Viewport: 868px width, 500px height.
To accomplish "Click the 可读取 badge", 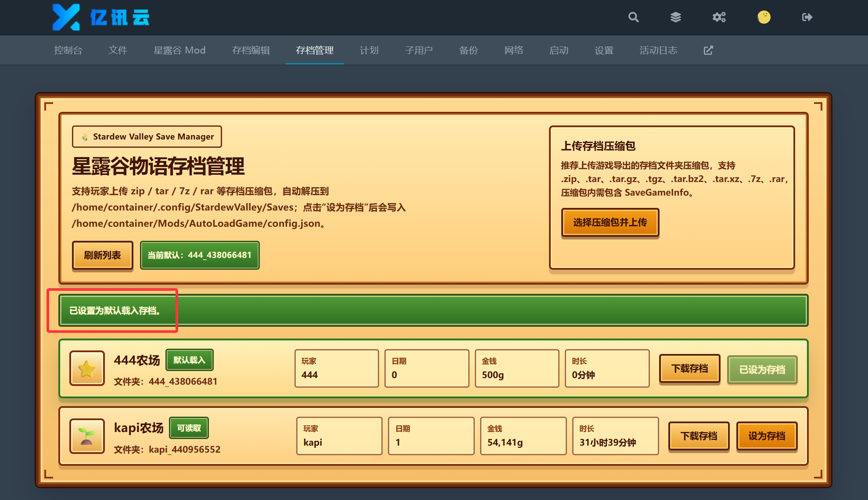I will 189,428.
